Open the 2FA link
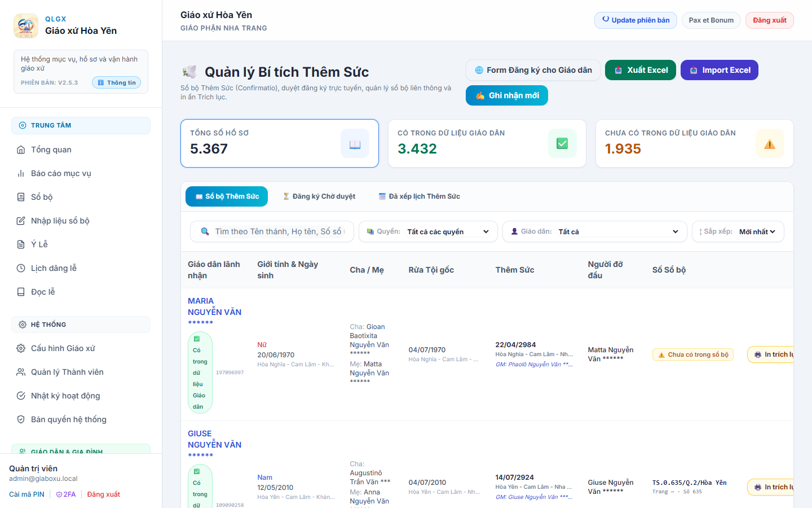Screen dimensions: 812x508 (66, 494)
